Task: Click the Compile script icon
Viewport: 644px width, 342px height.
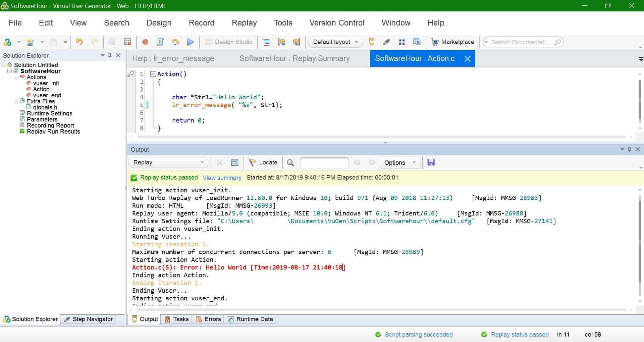Action: [x=160, y=42]
